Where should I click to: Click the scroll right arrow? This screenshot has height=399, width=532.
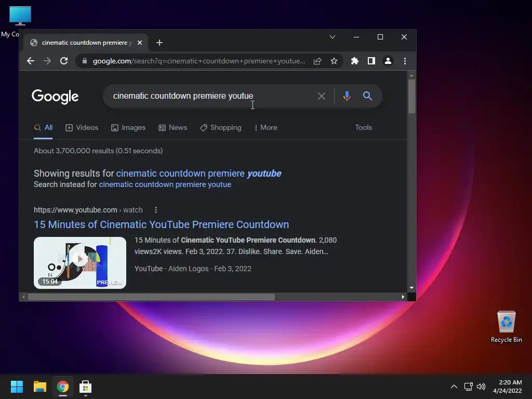point(403,297)
